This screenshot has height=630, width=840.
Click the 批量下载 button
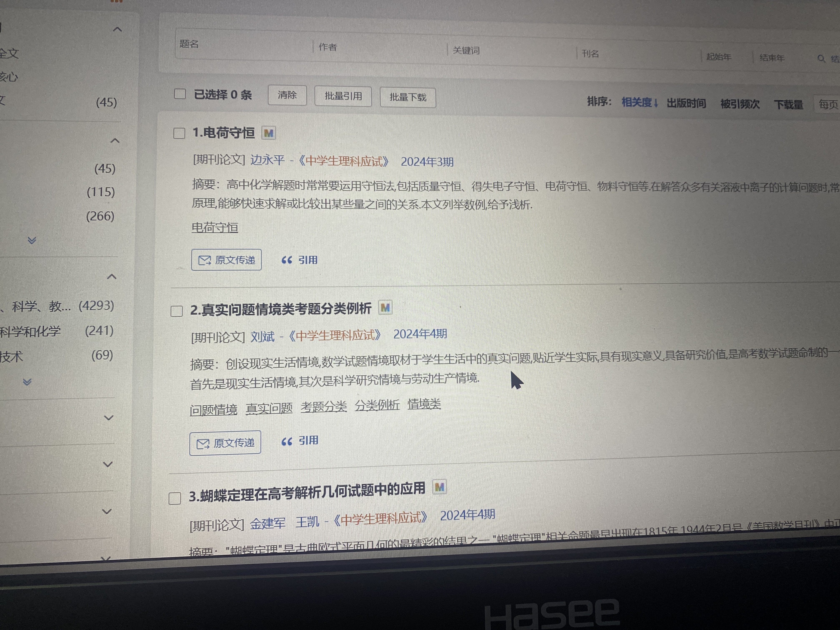[407, 97]
